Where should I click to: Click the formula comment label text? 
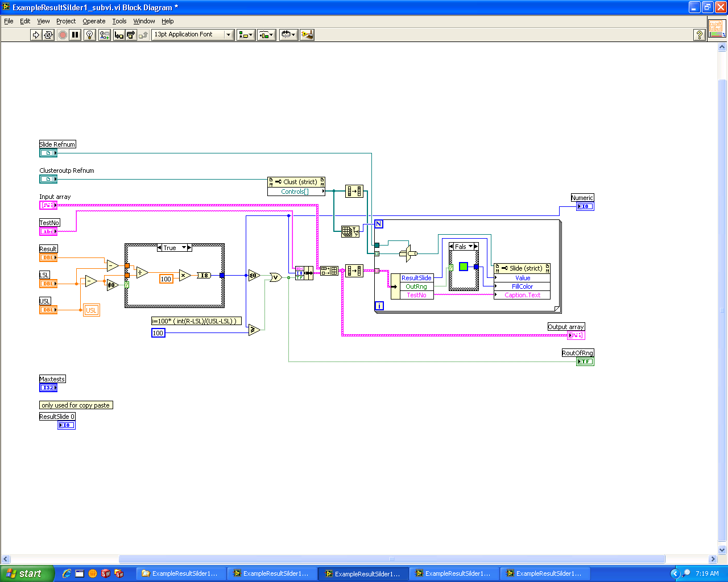197,321
